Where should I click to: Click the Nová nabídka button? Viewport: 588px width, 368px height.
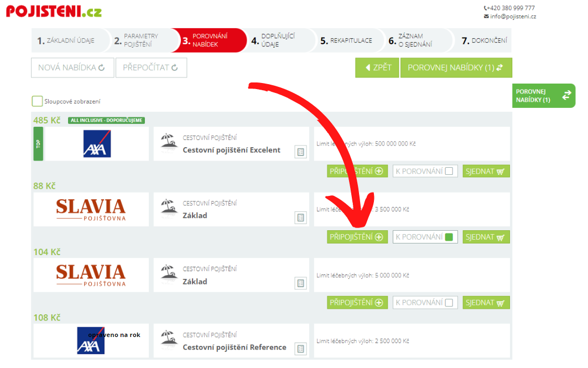72,68
